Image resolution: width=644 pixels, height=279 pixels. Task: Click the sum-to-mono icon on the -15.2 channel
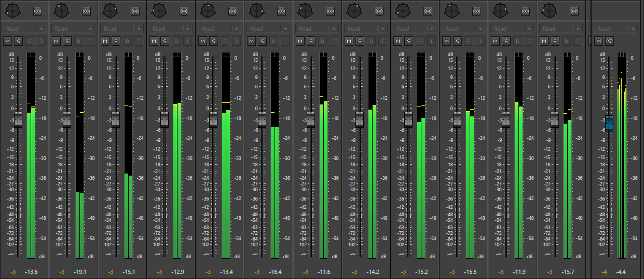[x=427, y=10]
